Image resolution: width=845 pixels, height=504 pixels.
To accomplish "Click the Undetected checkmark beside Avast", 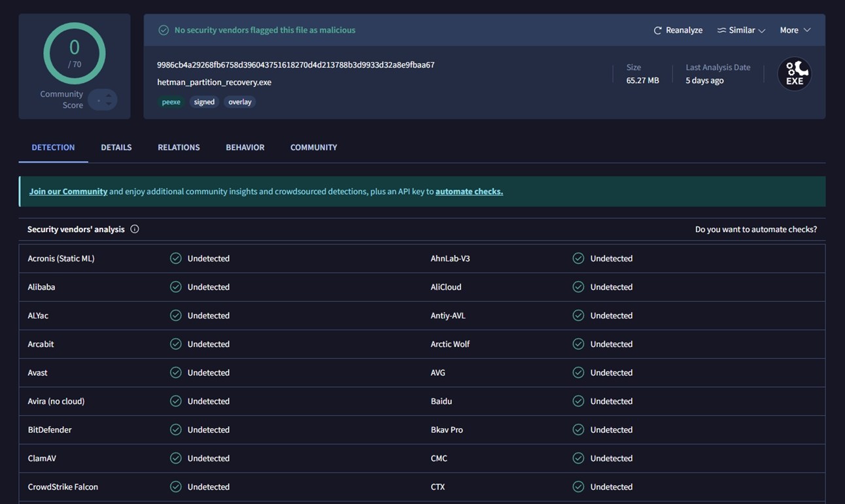I will click(175, 372).
